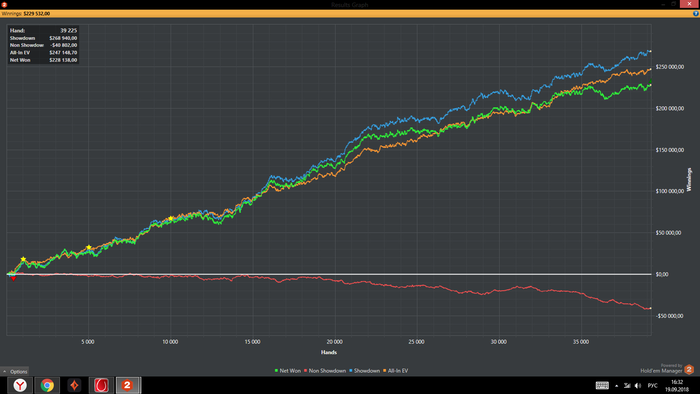
Task: Open the on-screen keyboard tray icon
Action: point(602,386)
